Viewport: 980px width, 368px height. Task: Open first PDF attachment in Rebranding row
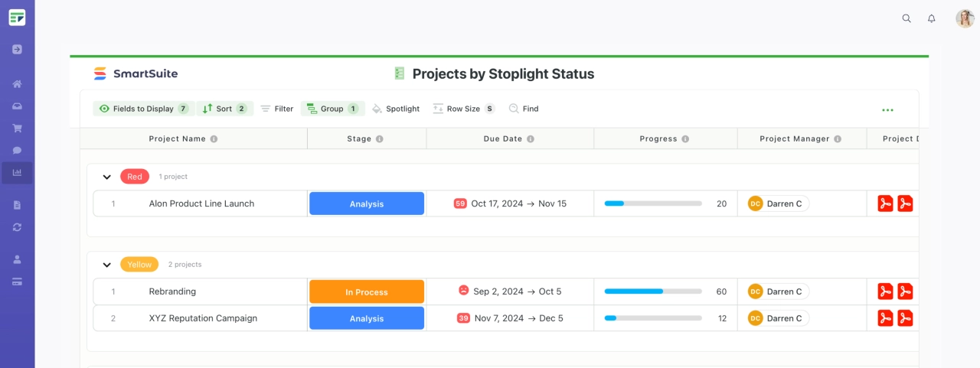tap(885, 291)
